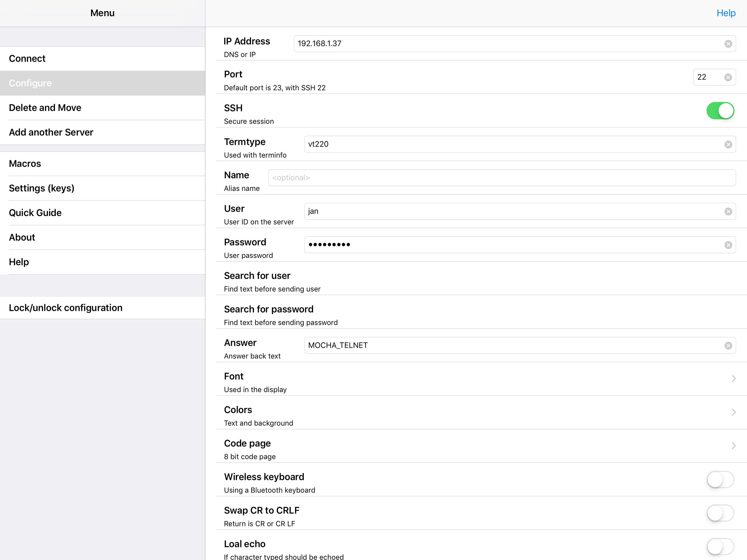Click the optional Name alias field

coord(501,178)
